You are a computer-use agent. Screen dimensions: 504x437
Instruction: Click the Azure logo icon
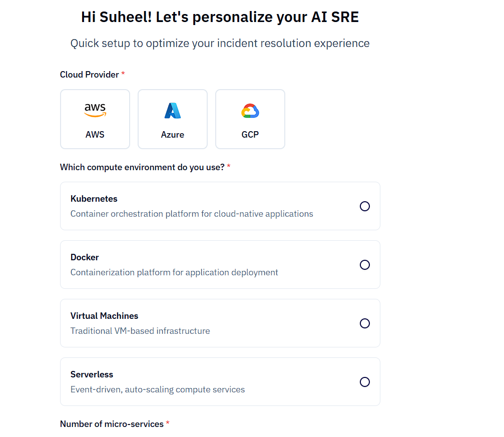173,111
